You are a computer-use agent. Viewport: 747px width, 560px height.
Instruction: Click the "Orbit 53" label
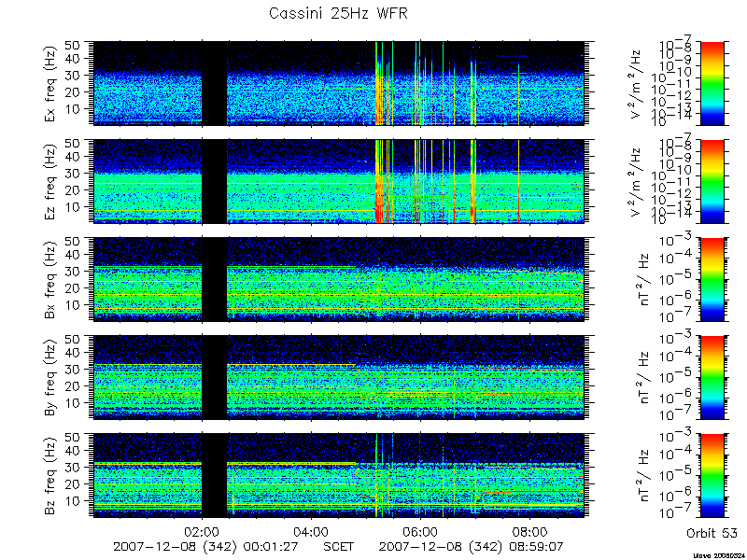712,533
